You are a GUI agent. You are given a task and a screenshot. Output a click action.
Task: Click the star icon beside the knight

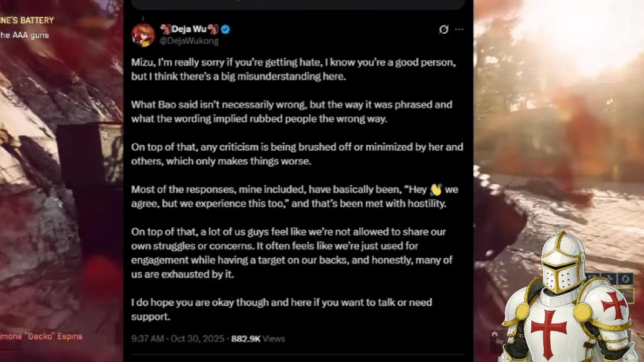pyautogui.click(x=495, y=334)
